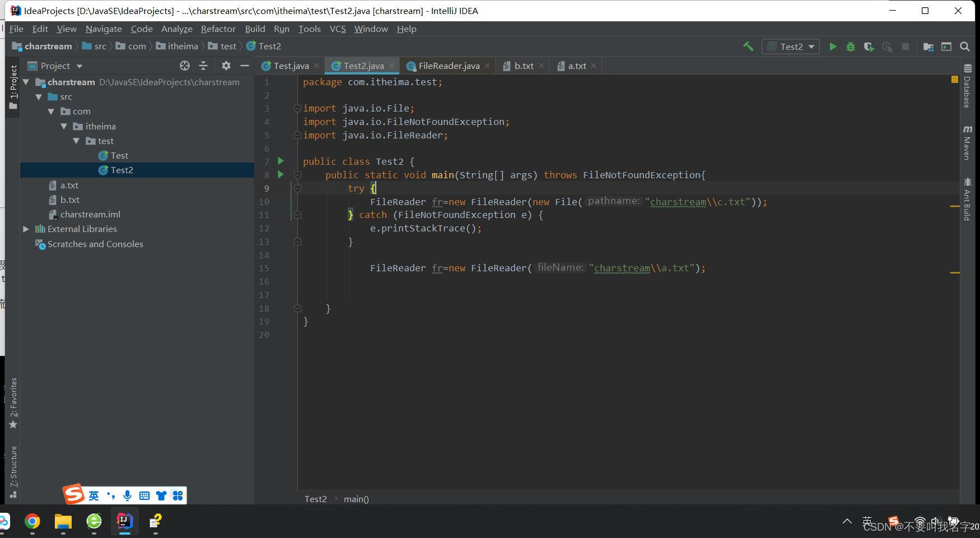Screen dimensions: 980x538
Task: Open Chrome from the taskbar
Action: click(32, 522)
